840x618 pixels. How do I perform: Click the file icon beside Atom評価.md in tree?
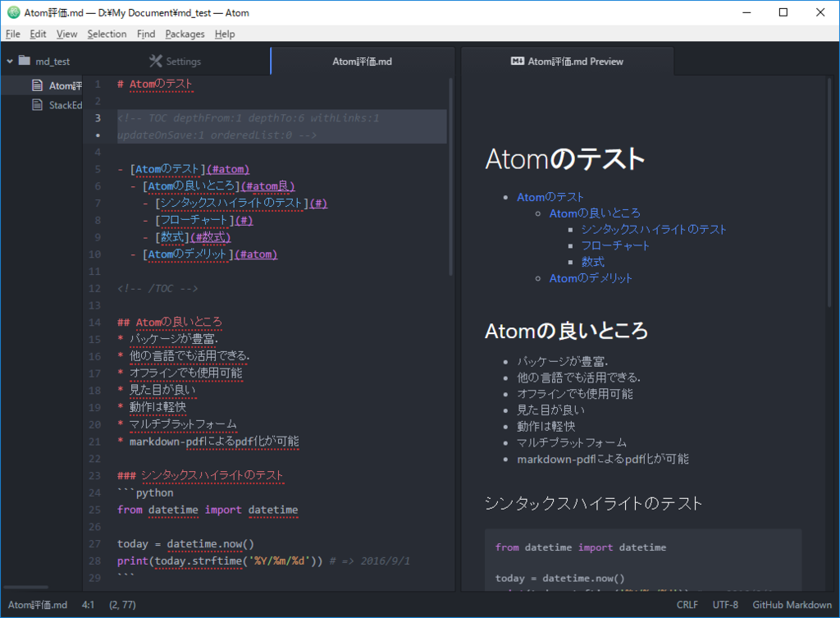pos(37,85)
